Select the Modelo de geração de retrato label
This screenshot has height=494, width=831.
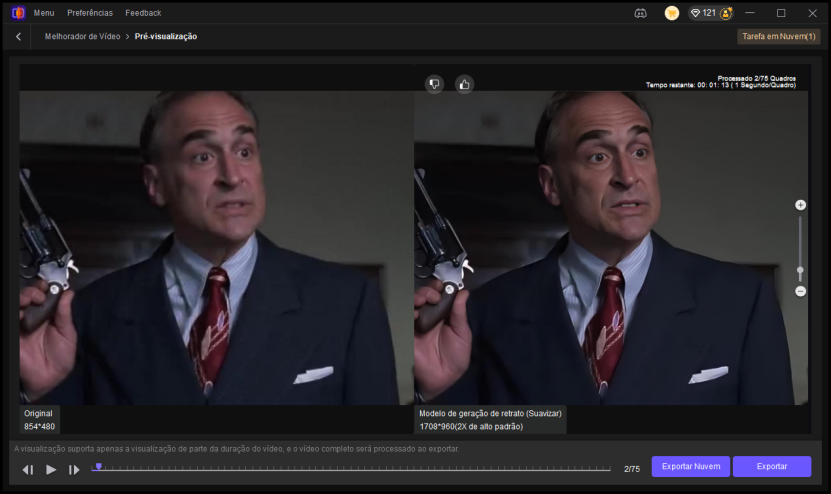[x=490, y=413]
